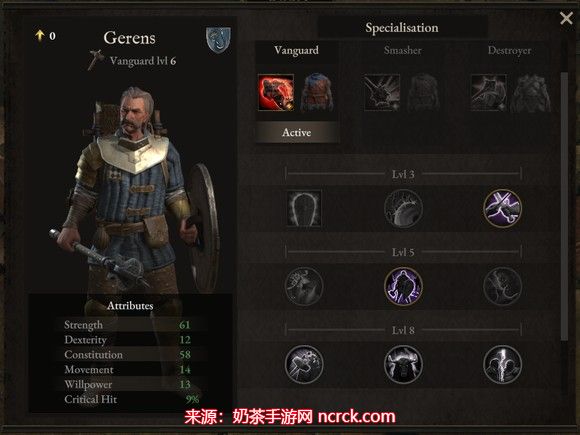Click the specialisation panel vertical scrollbar
580x435 pixels.
pyautogui.click(x=564, y=206)
